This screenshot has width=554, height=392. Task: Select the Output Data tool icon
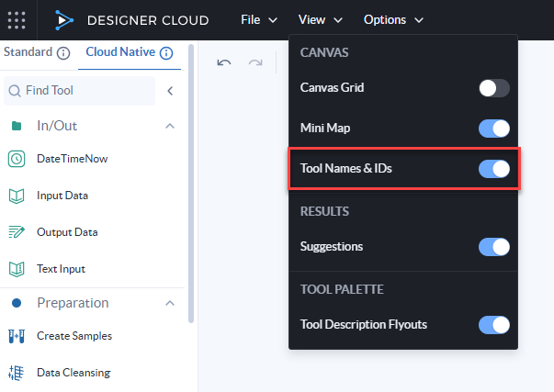tap(17, 232)
